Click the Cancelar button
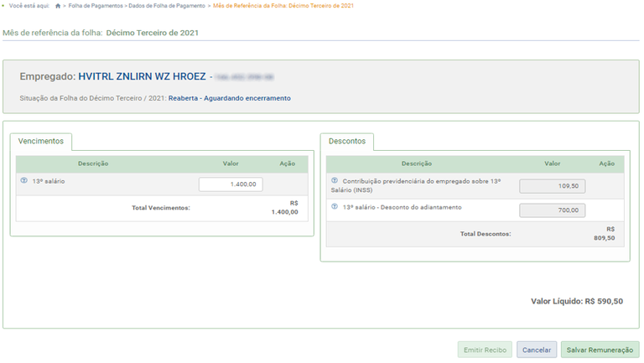 point(536,350)
